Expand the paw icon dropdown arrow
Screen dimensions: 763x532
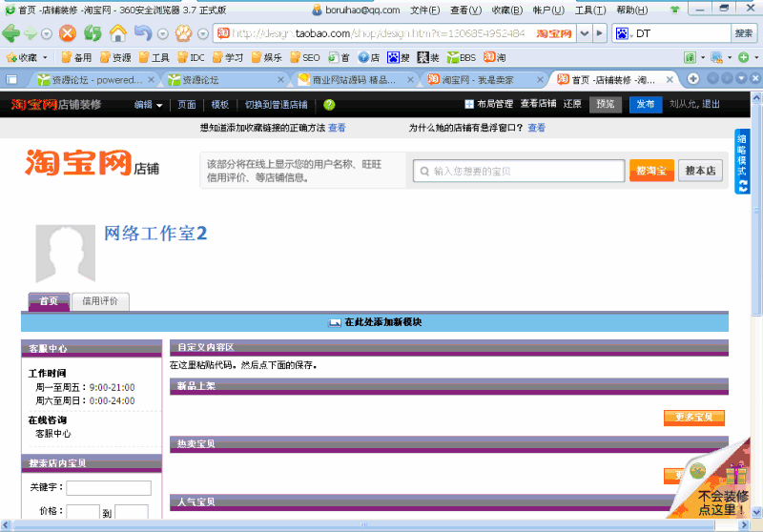pos(203,33)
